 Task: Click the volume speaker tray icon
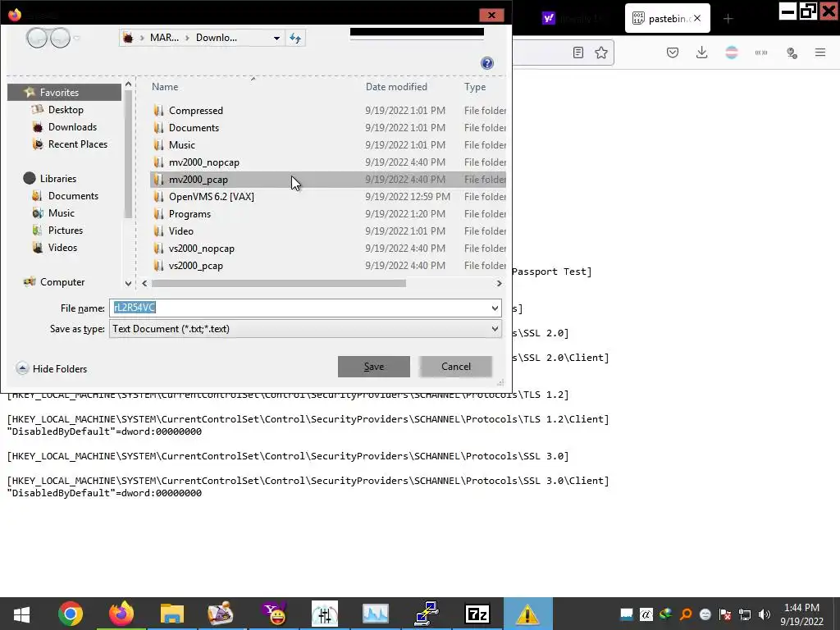(765, 614)
